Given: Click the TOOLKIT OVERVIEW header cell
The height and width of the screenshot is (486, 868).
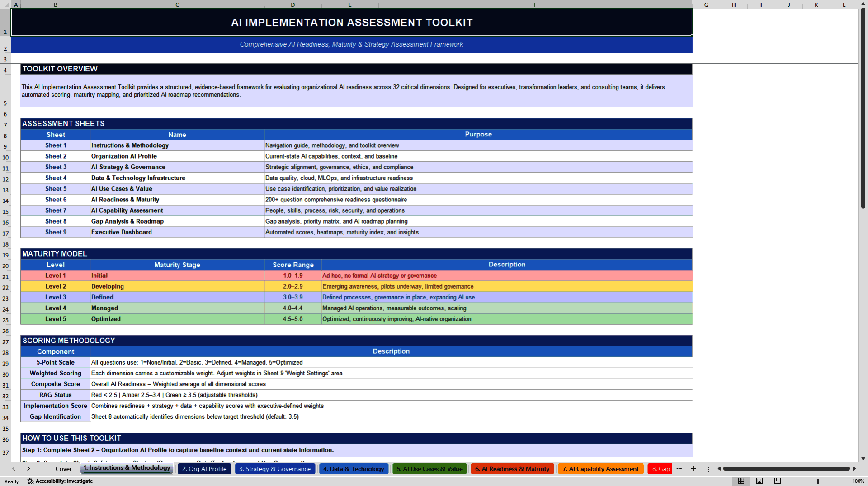Looking at the screenshot, I should point(356,69).
